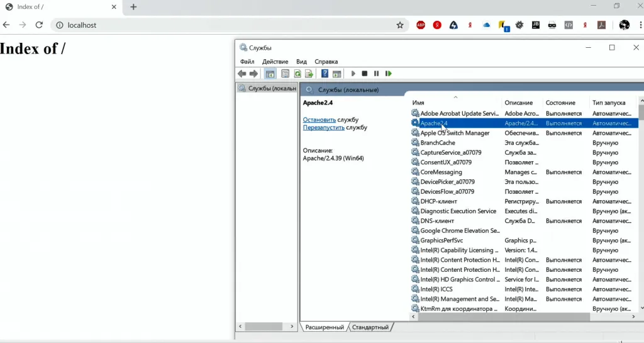
Task: Click the Export List toolbar icon
Action: click(309, 74)
